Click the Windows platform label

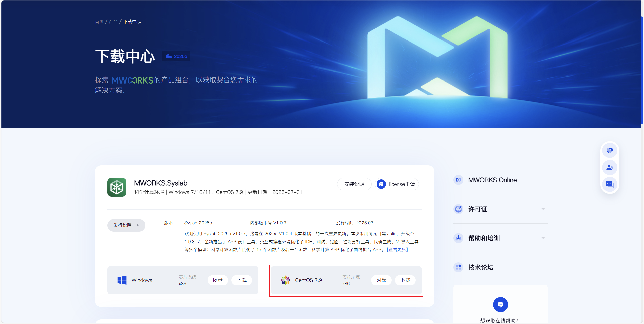tap(142, 280)
